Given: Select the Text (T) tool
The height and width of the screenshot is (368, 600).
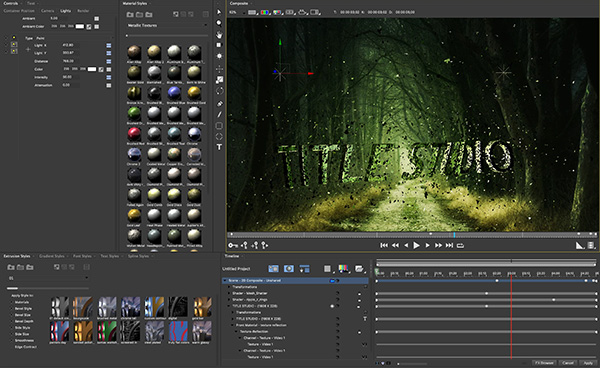Looking at the screenshot, I should click(219, 147).
